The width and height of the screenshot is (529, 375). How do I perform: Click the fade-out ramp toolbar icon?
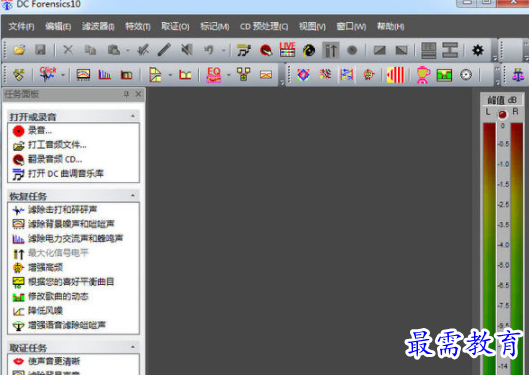[x=401, y=51]
